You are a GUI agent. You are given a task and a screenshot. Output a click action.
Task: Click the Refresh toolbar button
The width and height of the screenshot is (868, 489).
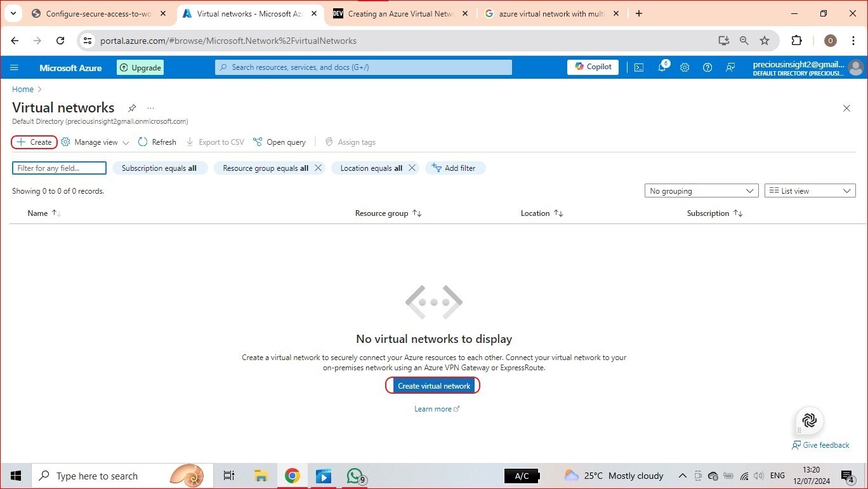click(157, 142)
